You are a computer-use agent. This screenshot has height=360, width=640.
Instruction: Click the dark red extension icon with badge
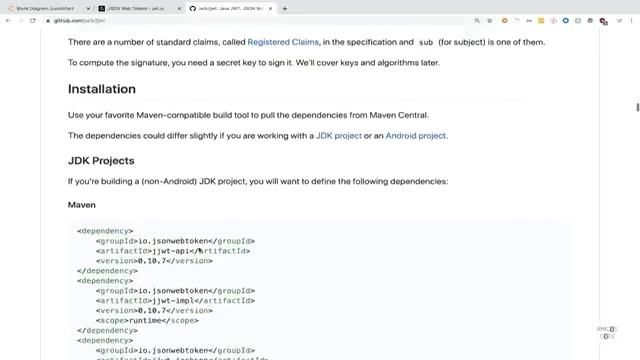pos(604,21)
